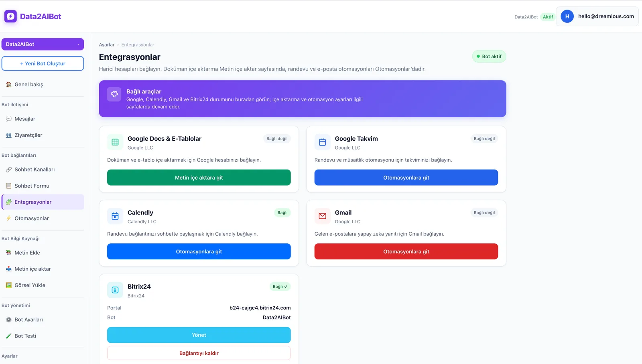
Task: Select Otomasyonlar in the sidebar
Action: click(x=43, y=218)
